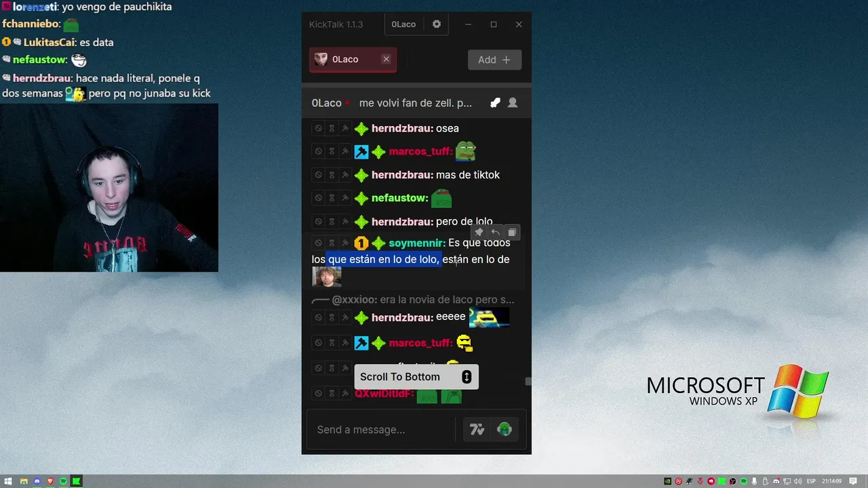The height and width of the screenshot is (488, 868).
Task: Click lorenzeti message in overlay chat
Action: coord(87,7)
